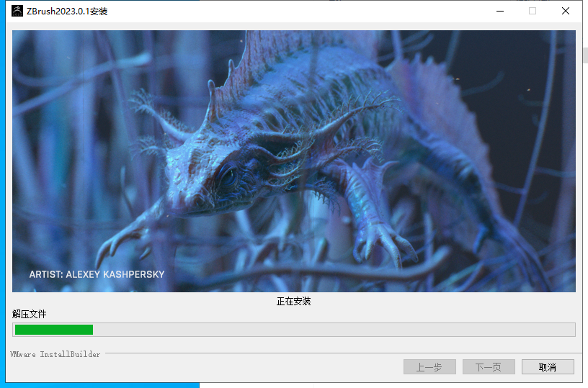Click the disabled 下一页 next button

(489, 367)
